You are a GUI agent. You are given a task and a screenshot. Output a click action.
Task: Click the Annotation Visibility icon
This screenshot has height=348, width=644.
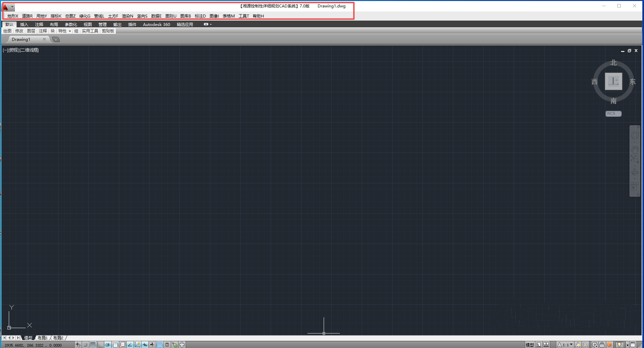click(x=578, y=345)
